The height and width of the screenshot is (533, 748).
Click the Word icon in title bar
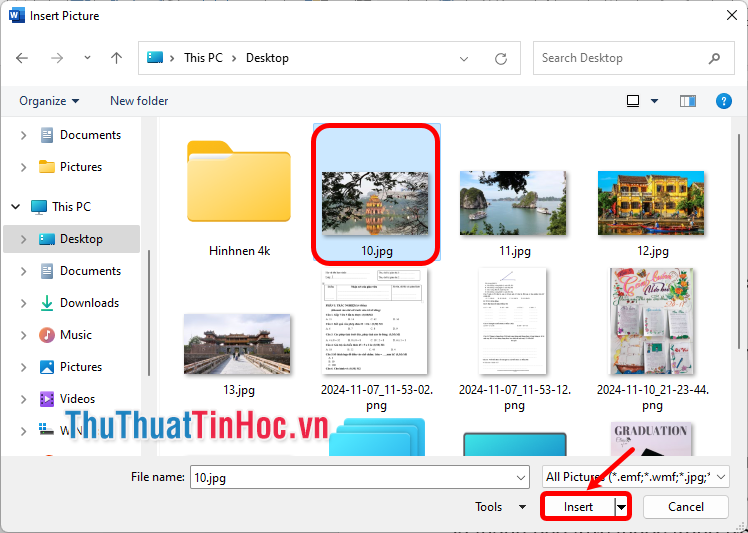[16, 16]
